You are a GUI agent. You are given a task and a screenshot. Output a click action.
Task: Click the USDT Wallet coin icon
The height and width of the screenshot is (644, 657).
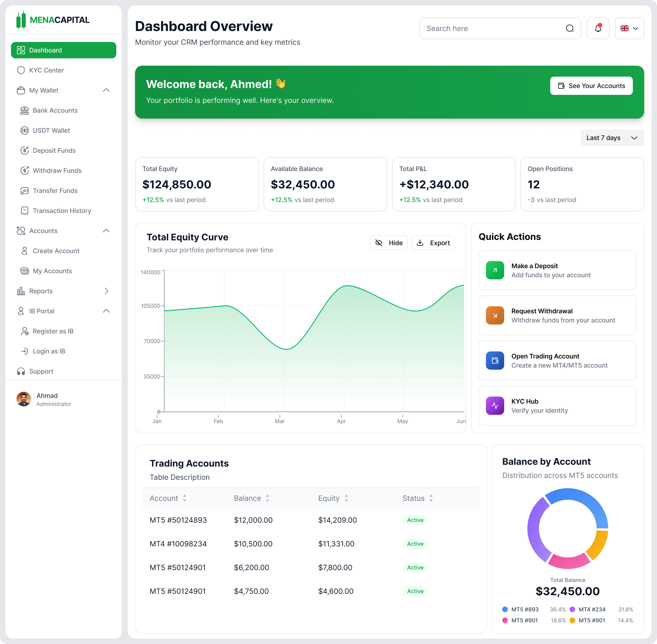(25, 130)
